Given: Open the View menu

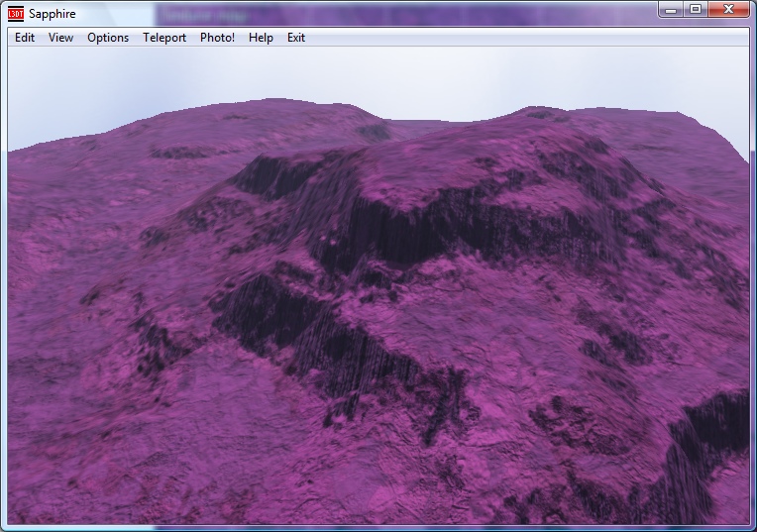Looking at the screenshot, I should click(60, 38).
